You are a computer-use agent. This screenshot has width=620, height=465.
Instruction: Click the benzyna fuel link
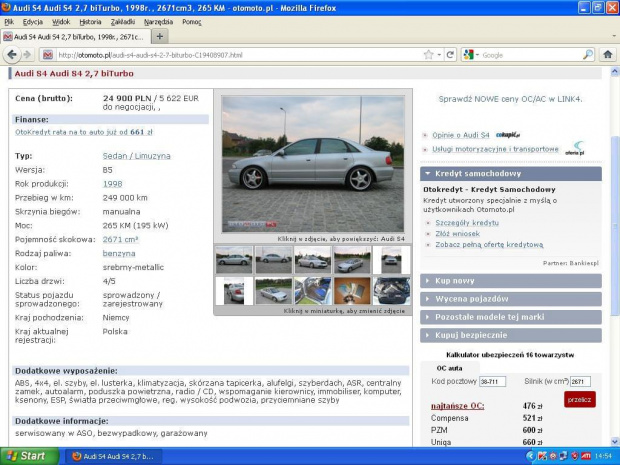pos(119,253)
